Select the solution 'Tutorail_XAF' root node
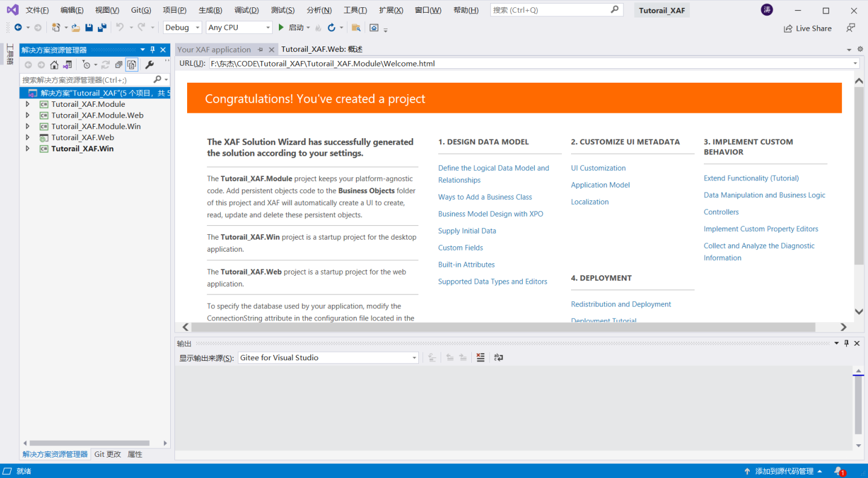 95,93
